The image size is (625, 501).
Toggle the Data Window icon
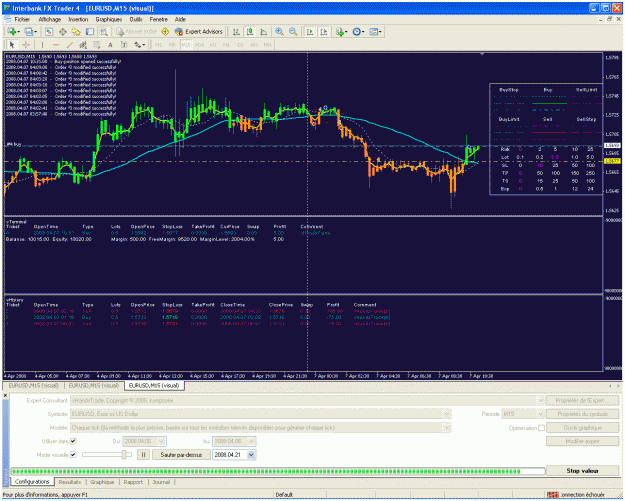click(x=63, y=32)
